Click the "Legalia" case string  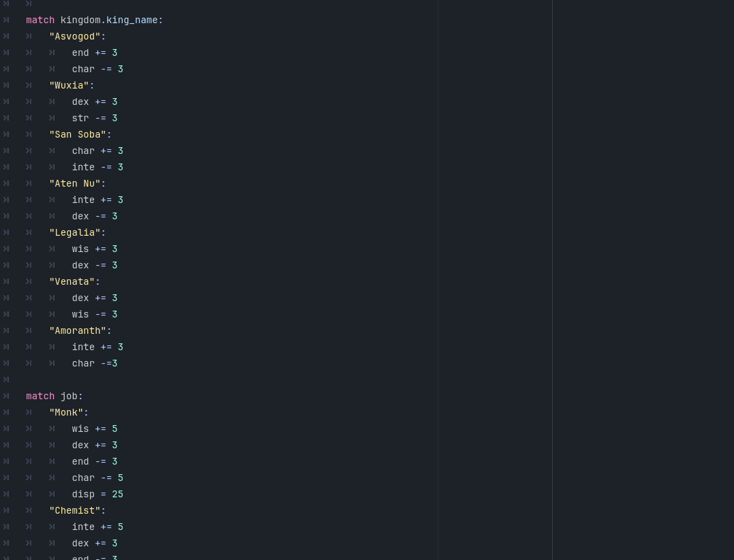tap(75, 233)
